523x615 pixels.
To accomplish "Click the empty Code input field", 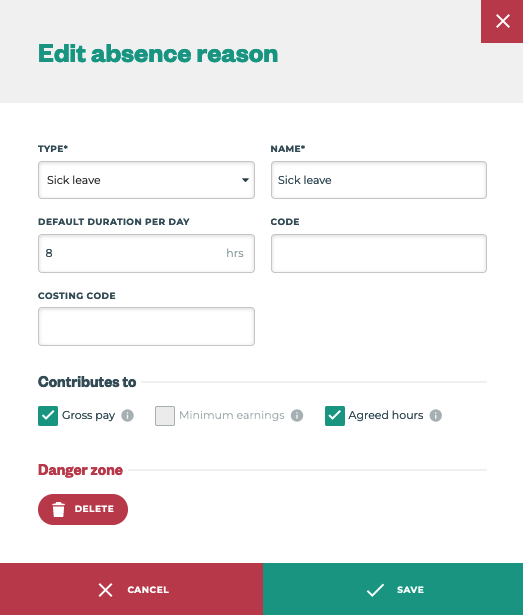I will click(x=379, y=253).
